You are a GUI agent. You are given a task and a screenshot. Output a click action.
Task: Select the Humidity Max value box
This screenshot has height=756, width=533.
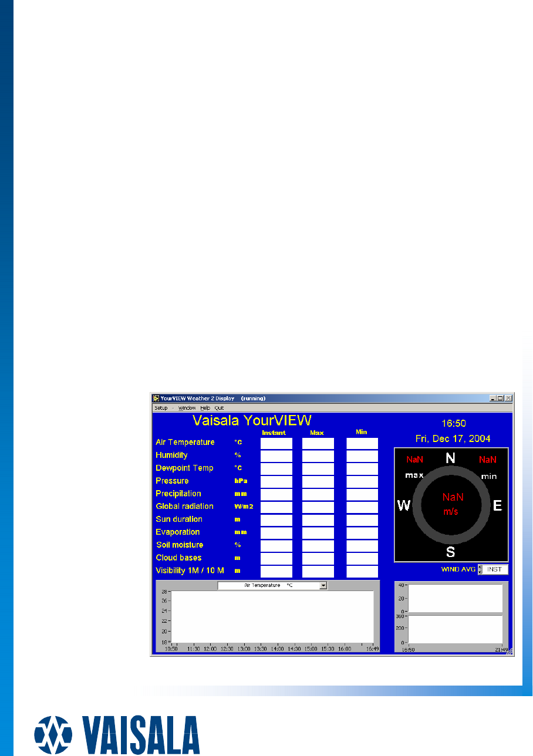(x=318, y=456)
